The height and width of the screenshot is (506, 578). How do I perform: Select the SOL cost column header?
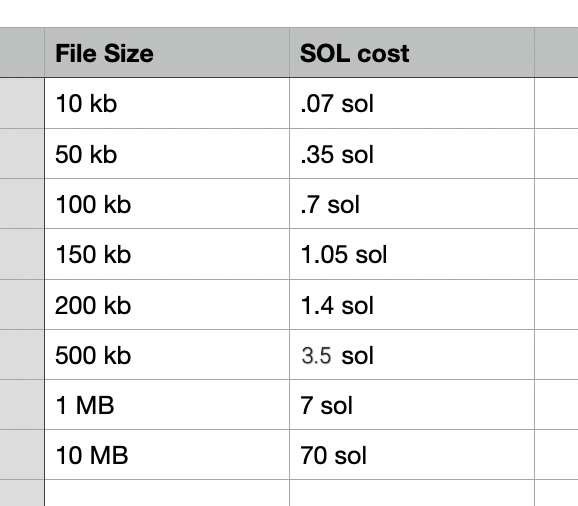pos(412,52)
